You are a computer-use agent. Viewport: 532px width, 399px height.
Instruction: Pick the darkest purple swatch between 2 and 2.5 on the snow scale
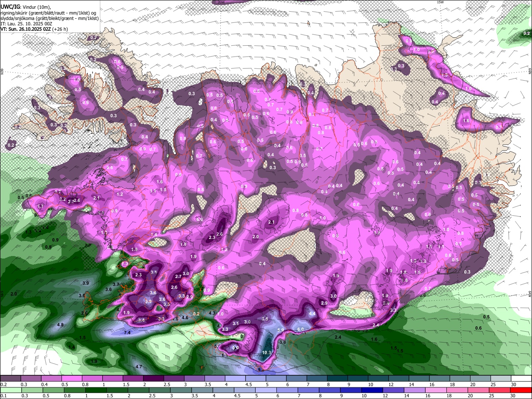point(153,379)
